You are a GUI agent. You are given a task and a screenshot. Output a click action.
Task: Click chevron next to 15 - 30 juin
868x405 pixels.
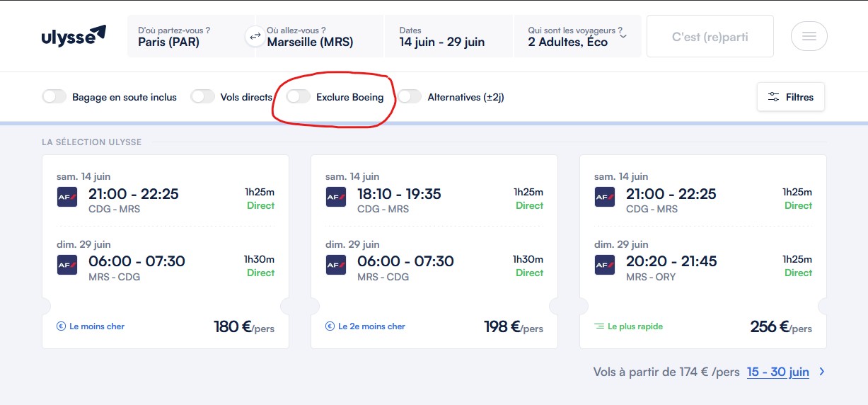click(821, 371)
